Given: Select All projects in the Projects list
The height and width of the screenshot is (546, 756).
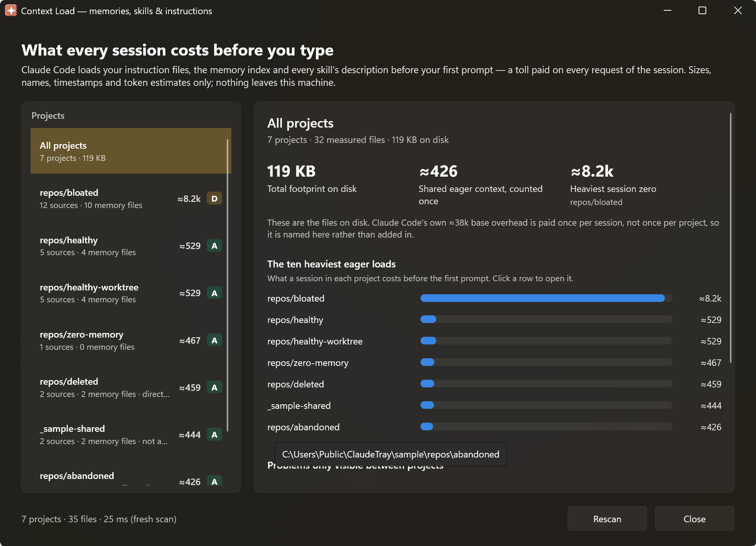Looking at the screenshot, I should click(131, 151).
